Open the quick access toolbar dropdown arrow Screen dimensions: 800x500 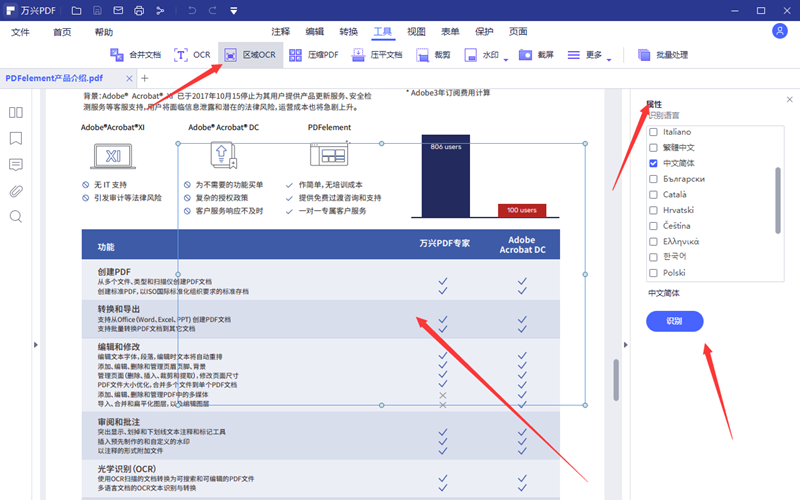tap(233, 11)
